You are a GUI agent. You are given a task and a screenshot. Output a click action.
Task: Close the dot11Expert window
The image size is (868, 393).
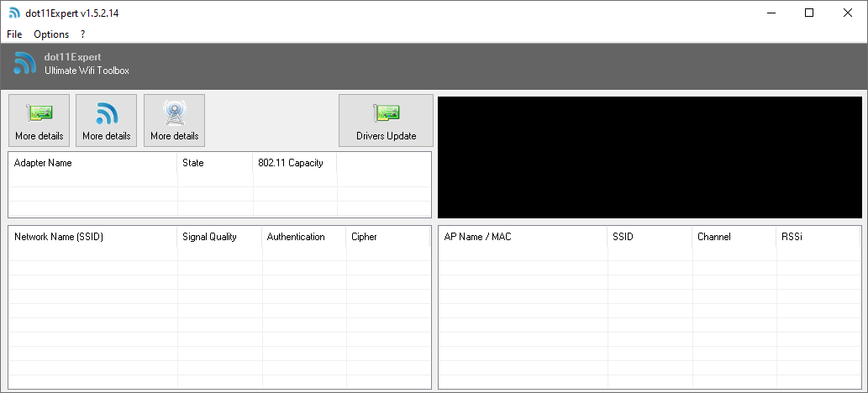click(x=848, y=13)
